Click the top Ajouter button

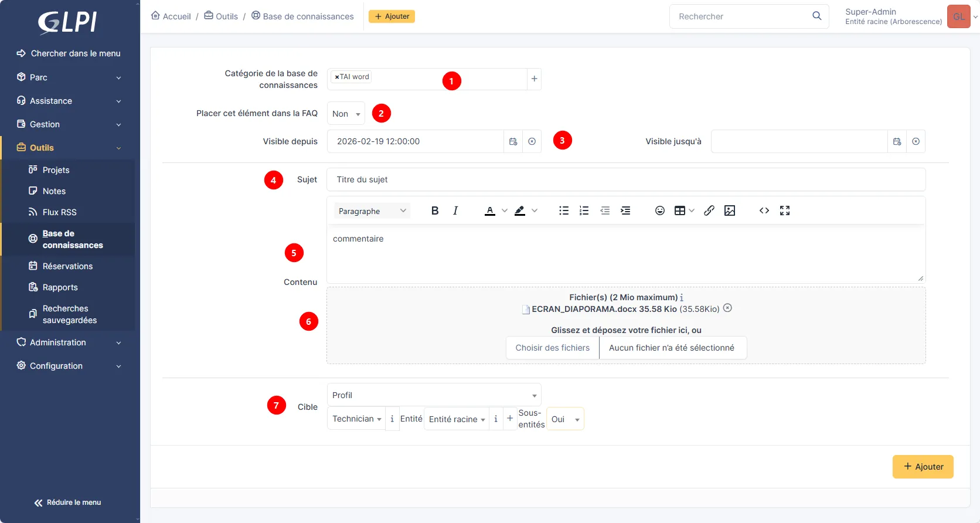coord(392,16)
